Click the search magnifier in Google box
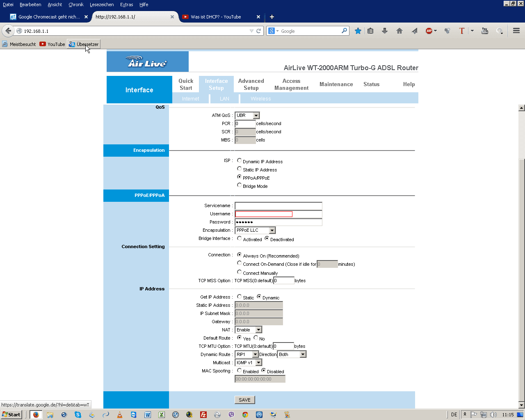 345,31
